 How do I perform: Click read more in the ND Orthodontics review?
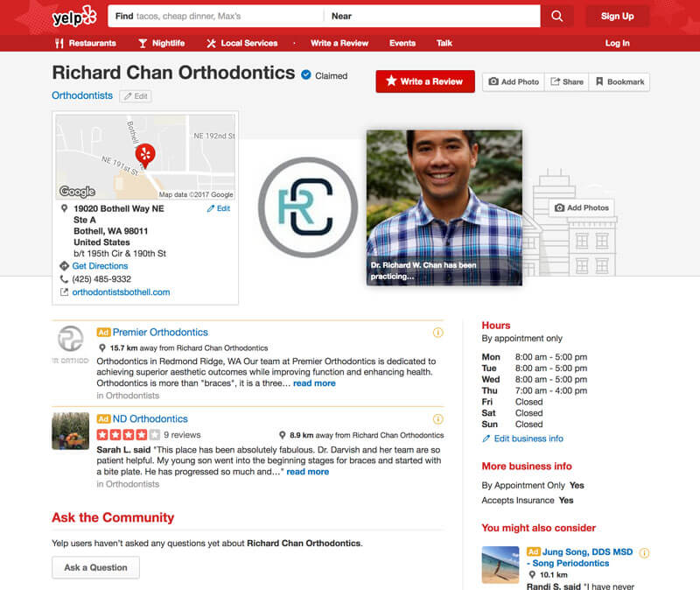point(308,472)
